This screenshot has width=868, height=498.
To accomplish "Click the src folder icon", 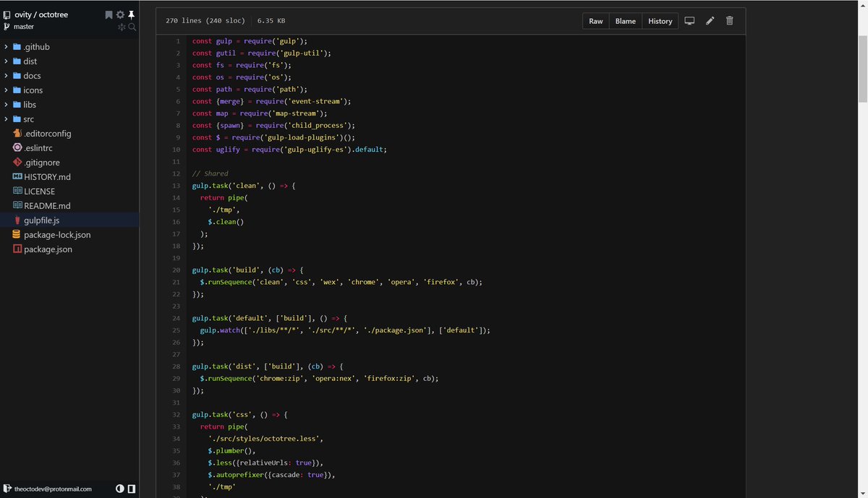I will pos(17,119).
